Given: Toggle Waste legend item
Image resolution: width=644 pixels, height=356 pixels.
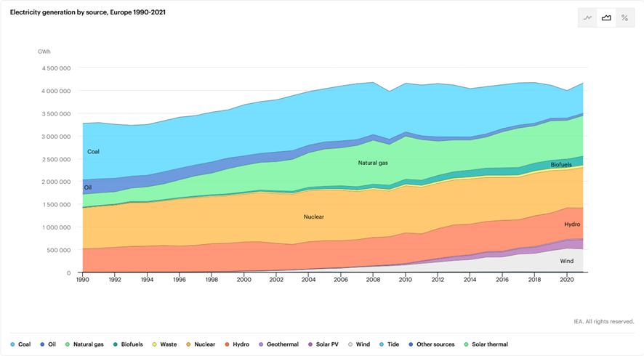Looking at the screenshot, I should 164,344.
